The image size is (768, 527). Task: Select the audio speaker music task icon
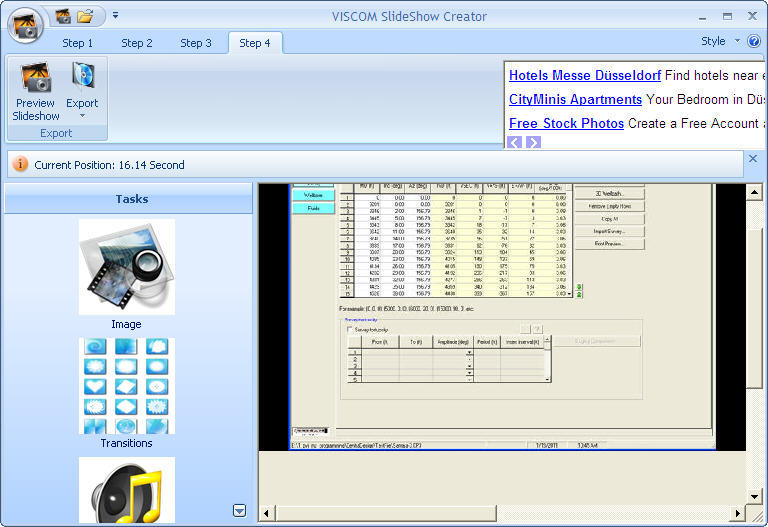coord(127,490)
